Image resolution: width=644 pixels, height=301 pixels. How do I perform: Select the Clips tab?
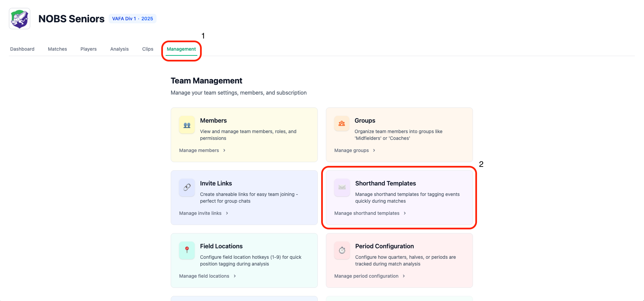[148, 49]
